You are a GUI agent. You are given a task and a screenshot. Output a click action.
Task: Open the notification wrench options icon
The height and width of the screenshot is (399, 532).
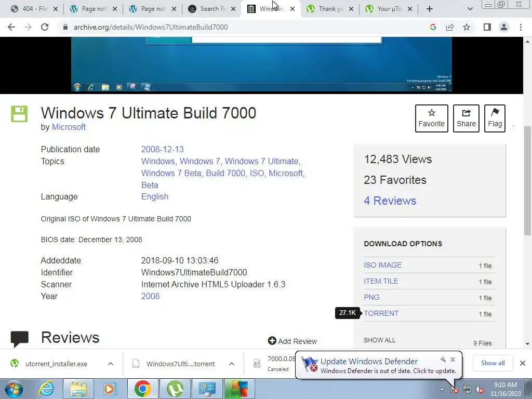point(443,360)
